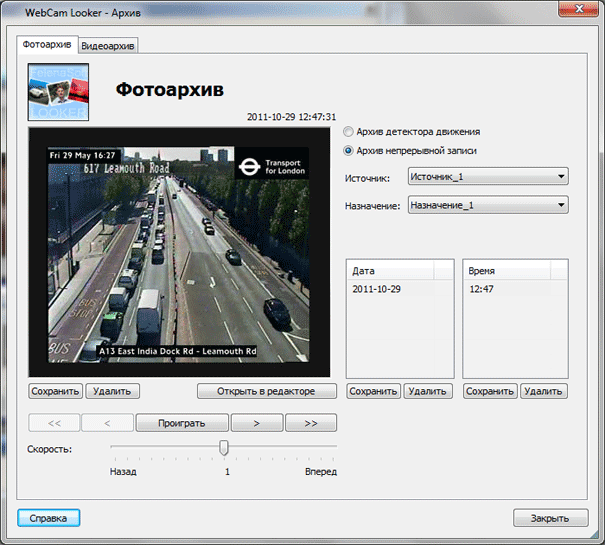Click the WebCam Looker logo icon
Screen dimensions: 605x545
click(58, 91)
